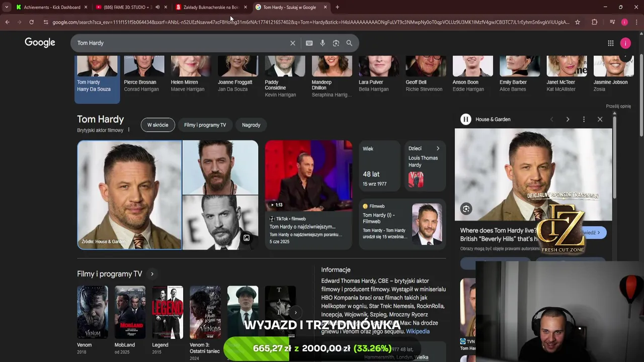Viewport: 644px width, 362px height.
Task: Close the Tom Hardy Google tab
Action: point(325,7)
